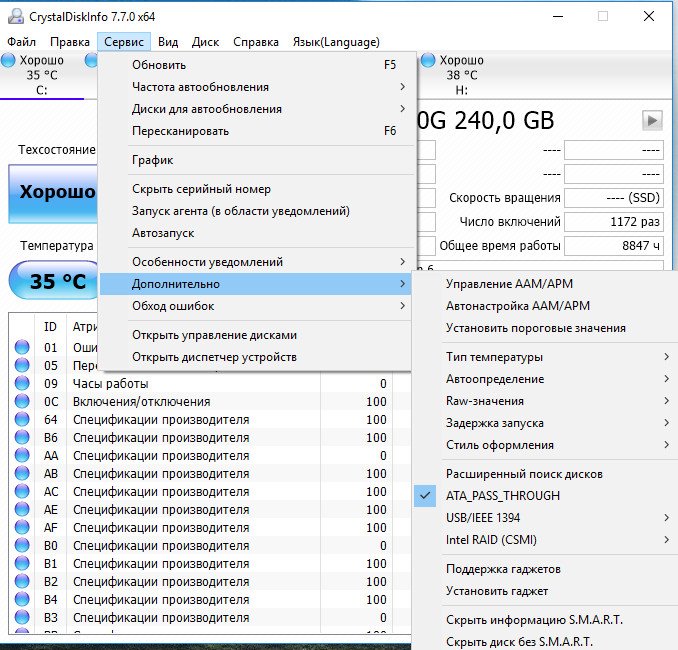Open the Вид menu
Screen dimensions: 678x650
click(168, 42)
